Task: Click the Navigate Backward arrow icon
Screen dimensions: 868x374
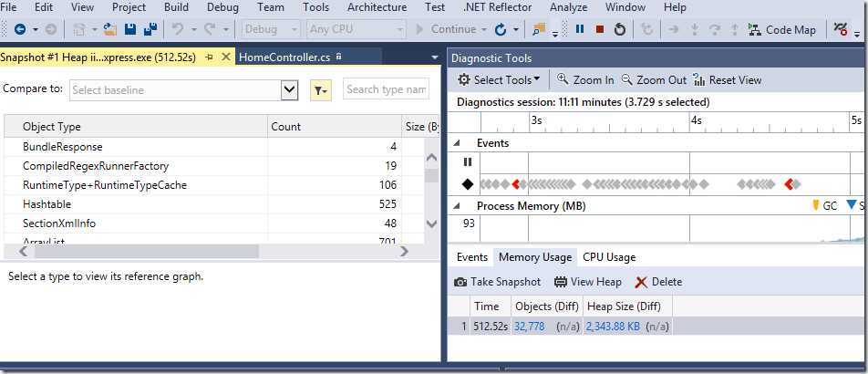Action: point(20,30)
